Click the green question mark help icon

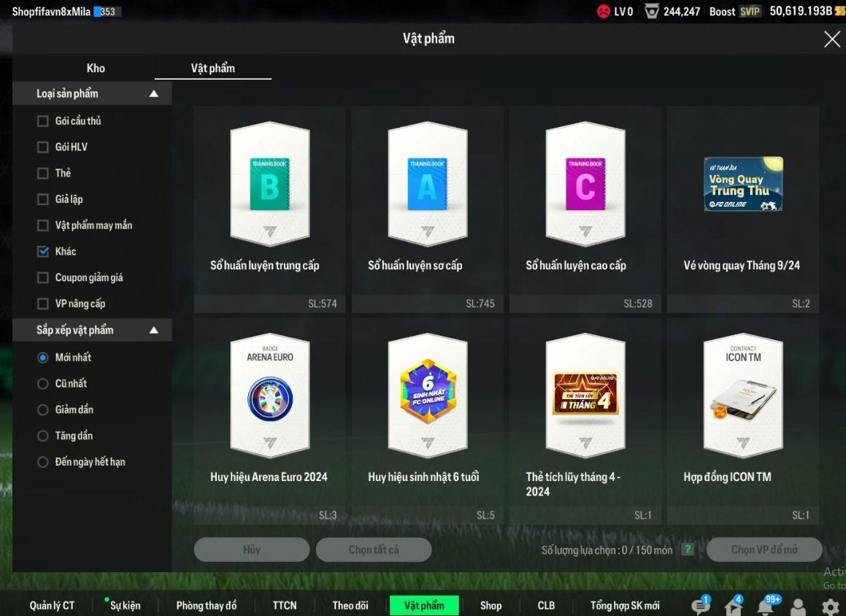(x=686, y=550)
